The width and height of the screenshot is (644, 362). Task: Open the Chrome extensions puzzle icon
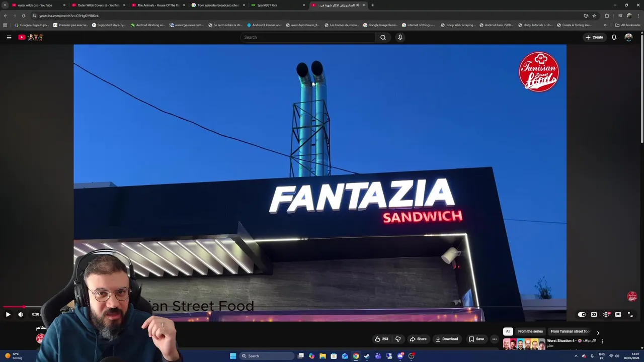click(607, 16)
